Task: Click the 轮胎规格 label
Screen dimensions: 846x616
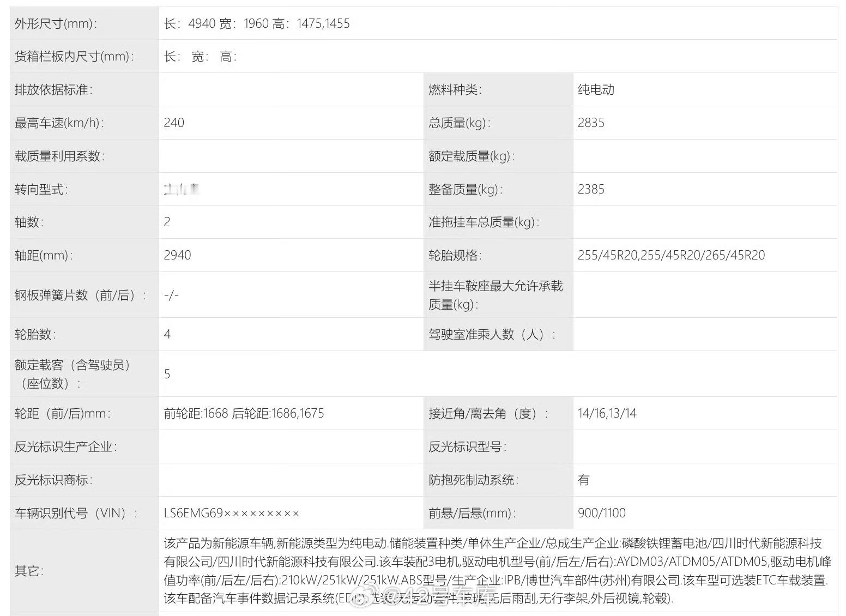Action: click(455, 256)
